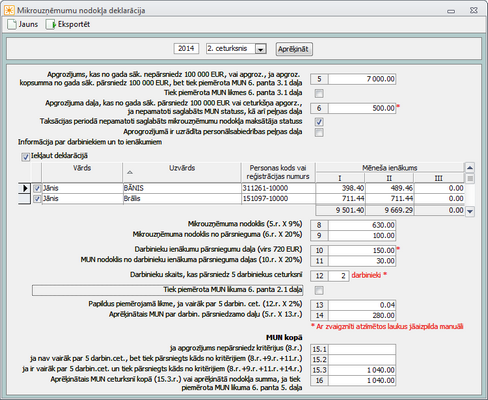
Task: Click the year field showing 2014
Action: (x=186, y=49)
